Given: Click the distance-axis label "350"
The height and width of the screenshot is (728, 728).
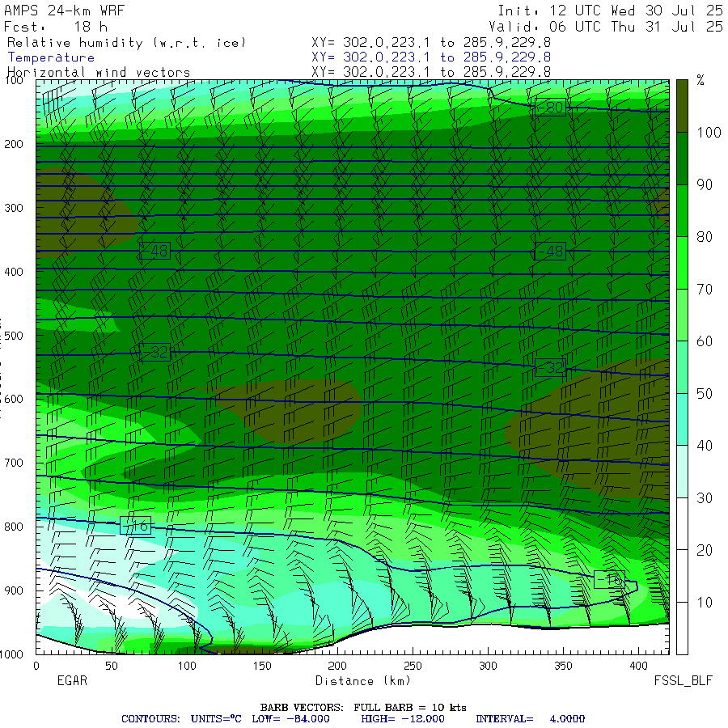Looking at the screenshot, I should click(x=563, y=666).
